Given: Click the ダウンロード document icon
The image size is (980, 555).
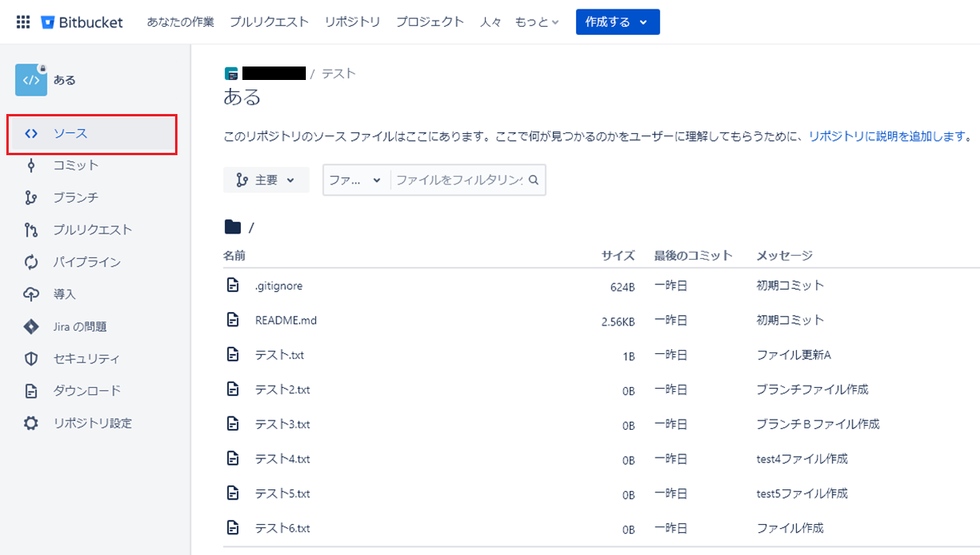Looking at the screenshot, I should pos(31,391).
